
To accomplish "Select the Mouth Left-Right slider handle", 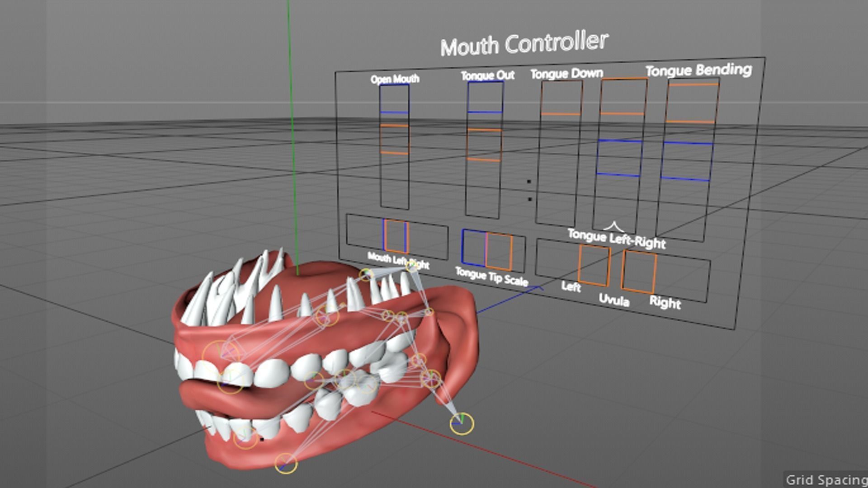I will [x=396, y=236].
